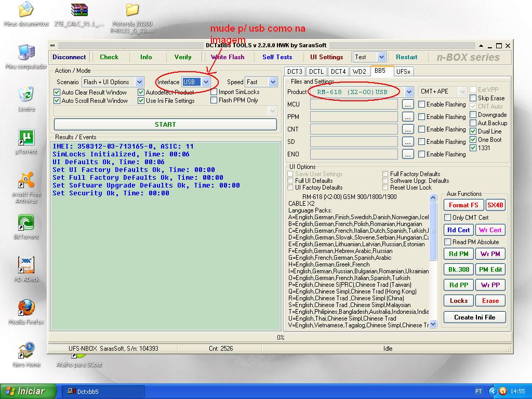
Task: Launch Mozilla Firefox desktop shortcut
Action: pyautogui.click(x=26, y=312)
